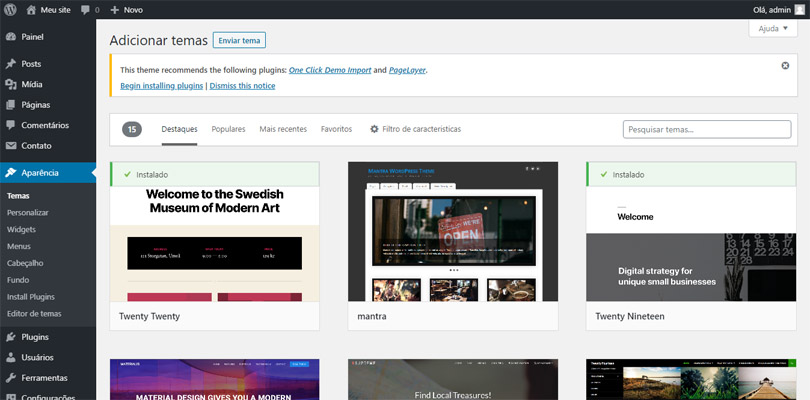Click the Painel dashboard icon
The height and width of the screenshot is (400, 810).
point(10,36)
